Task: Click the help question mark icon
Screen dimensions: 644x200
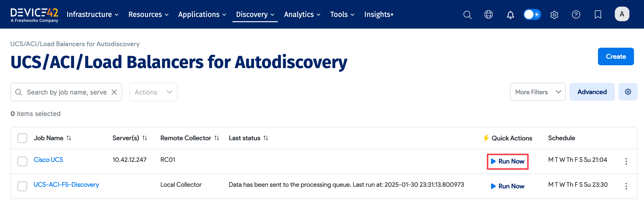Action: point(576,15)
